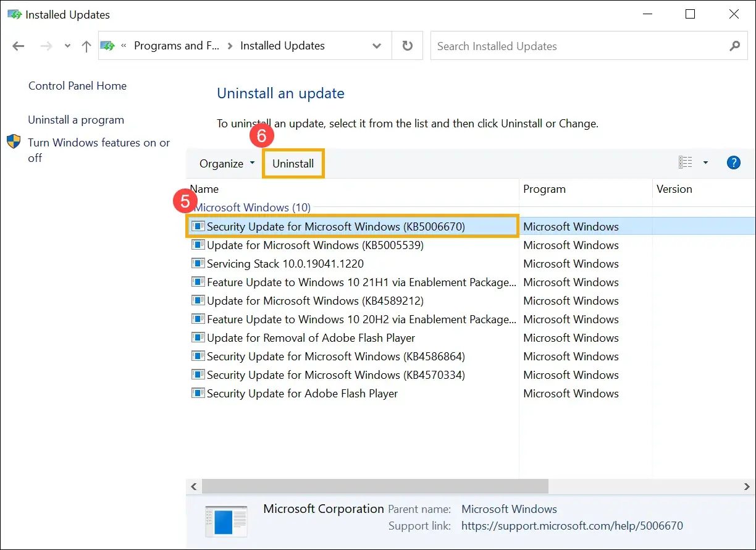
Task: Click Microsoft Corporation in details pane
Action: (x=324, y=509)
